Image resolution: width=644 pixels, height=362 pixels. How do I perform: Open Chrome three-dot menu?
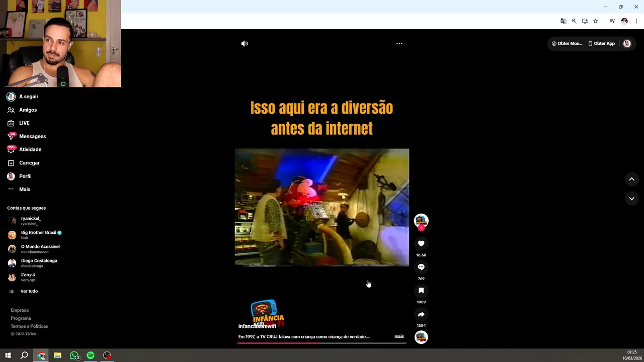click(x=636, y=21)
